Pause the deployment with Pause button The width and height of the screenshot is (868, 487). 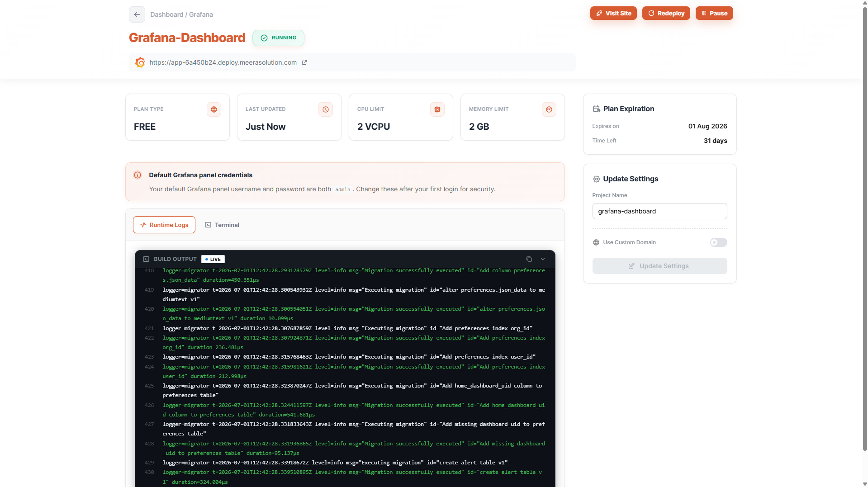click(714, 13)
